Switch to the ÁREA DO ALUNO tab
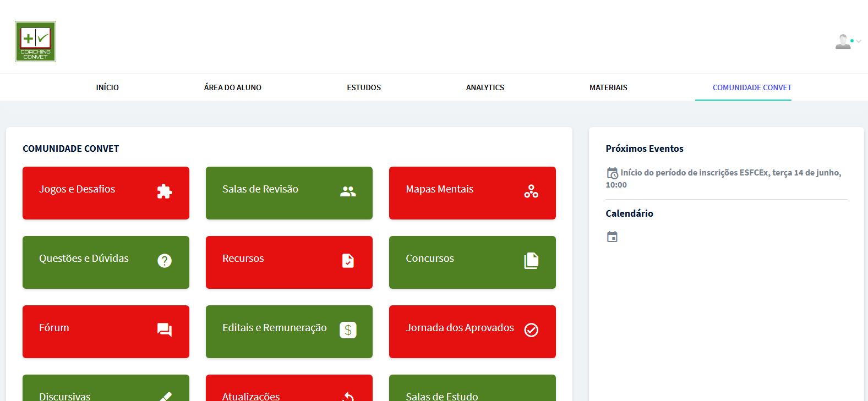This screenshot has width=868, height=401. 232,87
